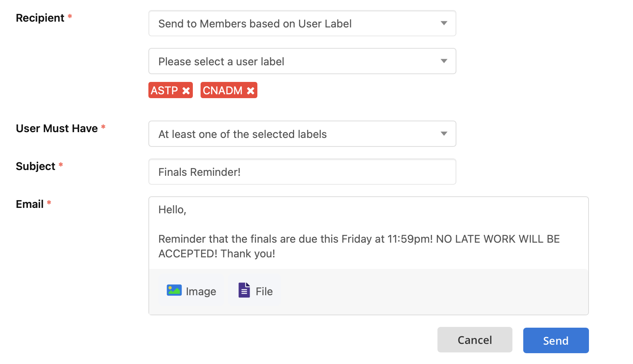Remove the ASTP label tag
The image size is (633, 364).
(186, 90)
